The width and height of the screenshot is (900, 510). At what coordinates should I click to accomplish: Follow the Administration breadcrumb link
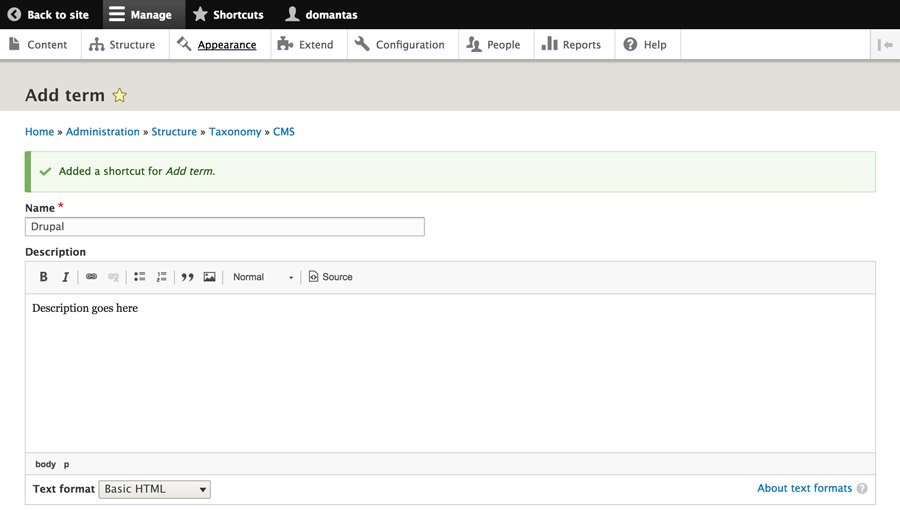tap(103, 132)
